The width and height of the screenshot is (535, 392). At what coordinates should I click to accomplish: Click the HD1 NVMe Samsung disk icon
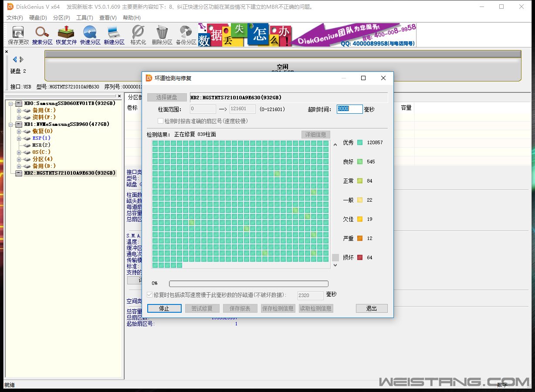[x=19, y=124]
